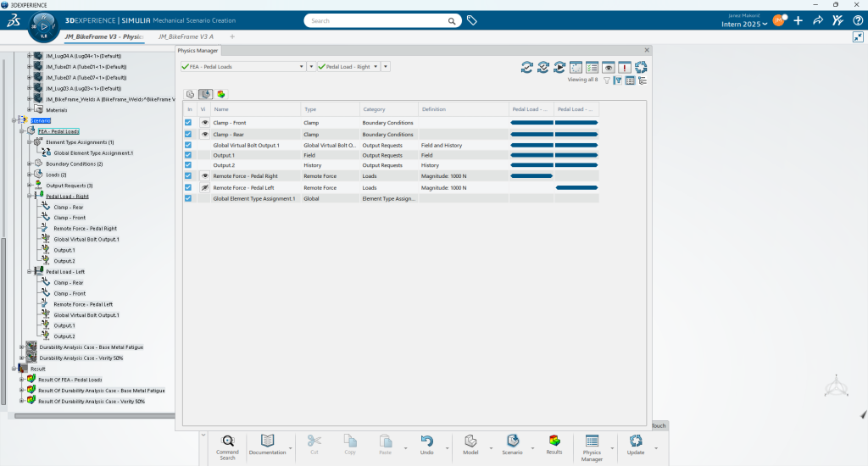Viewport: 868px width, 466px height.
Task: Open the Results tool in the toolbar
Action: point(554,443)
